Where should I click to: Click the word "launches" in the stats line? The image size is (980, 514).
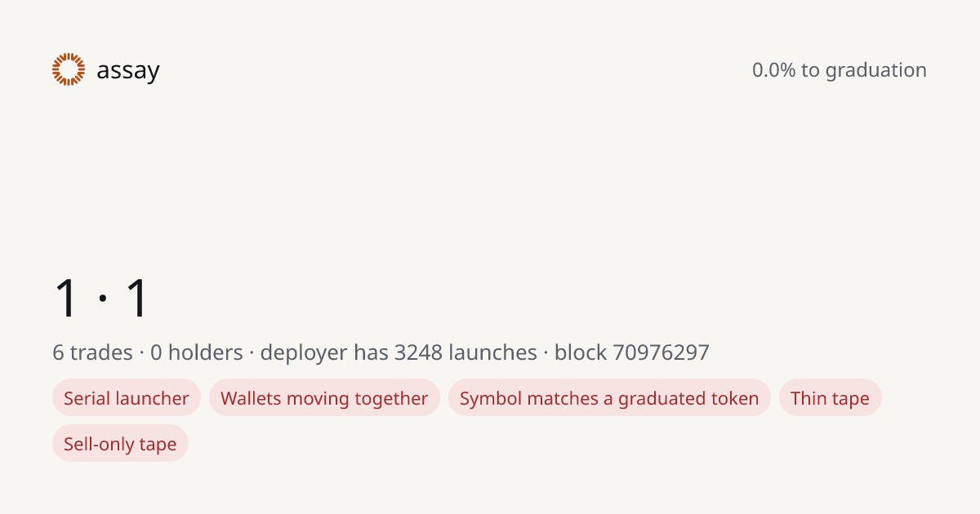pos(492,352)
